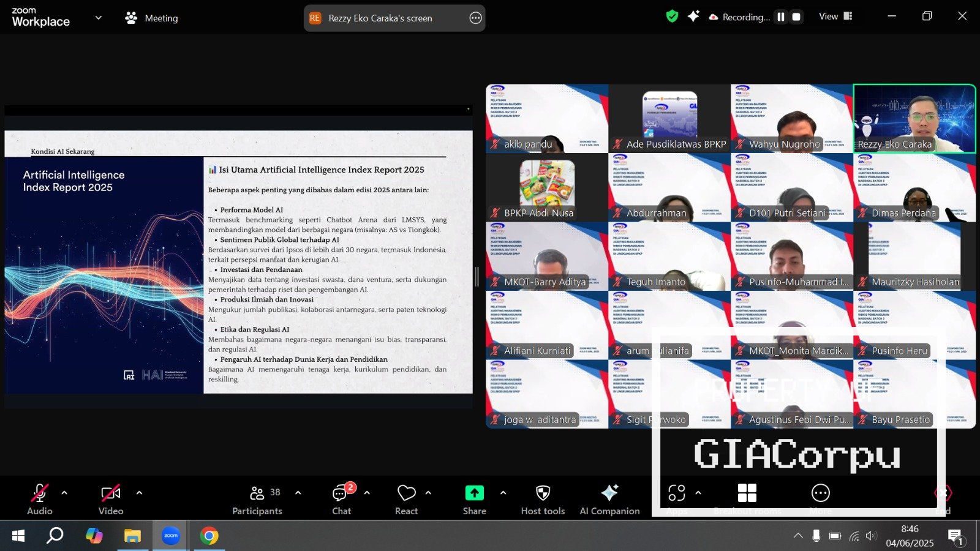
Task: Select Rezzy Eko Caraka's video tile
Action: click(914, 118)
